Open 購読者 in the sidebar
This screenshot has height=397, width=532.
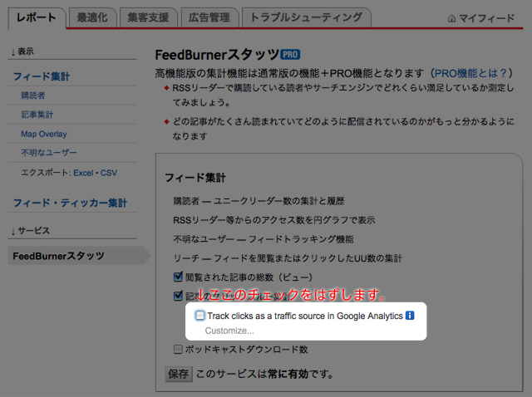35,96
